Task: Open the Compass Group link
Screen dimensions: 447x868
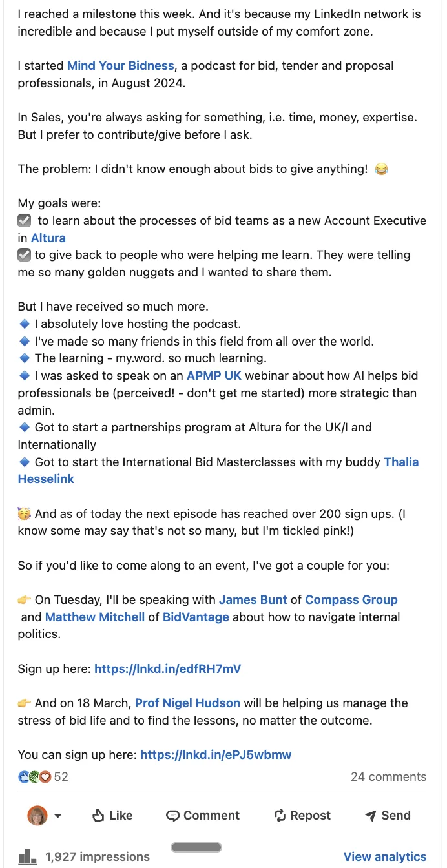Action: click(351, 599)
